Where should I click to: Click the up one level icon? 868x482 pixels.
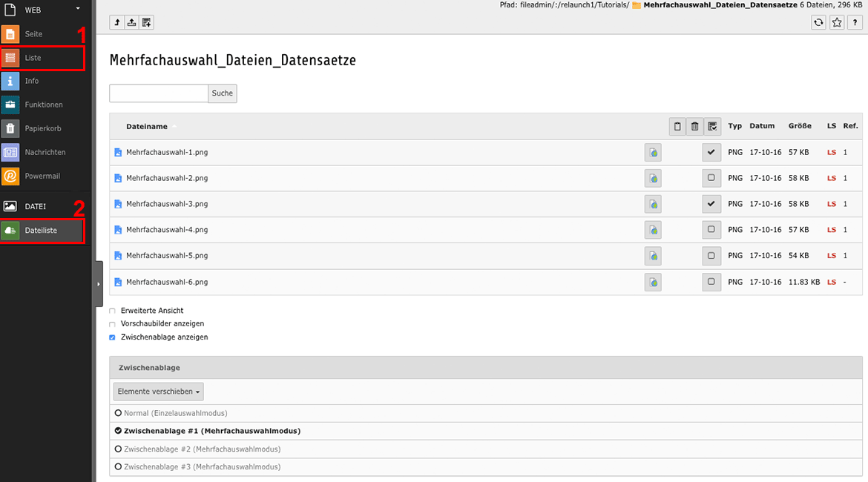pos(117,22)
